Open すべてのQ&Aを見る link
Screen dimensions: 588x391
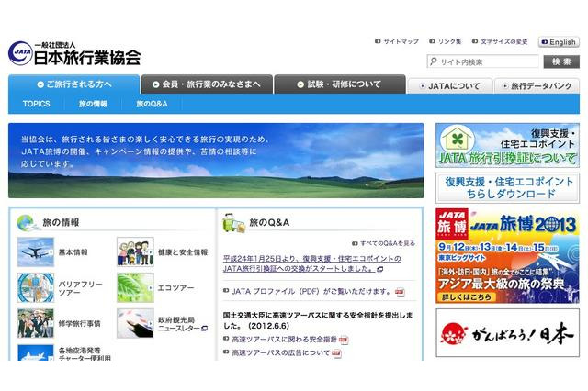point(388,243)
